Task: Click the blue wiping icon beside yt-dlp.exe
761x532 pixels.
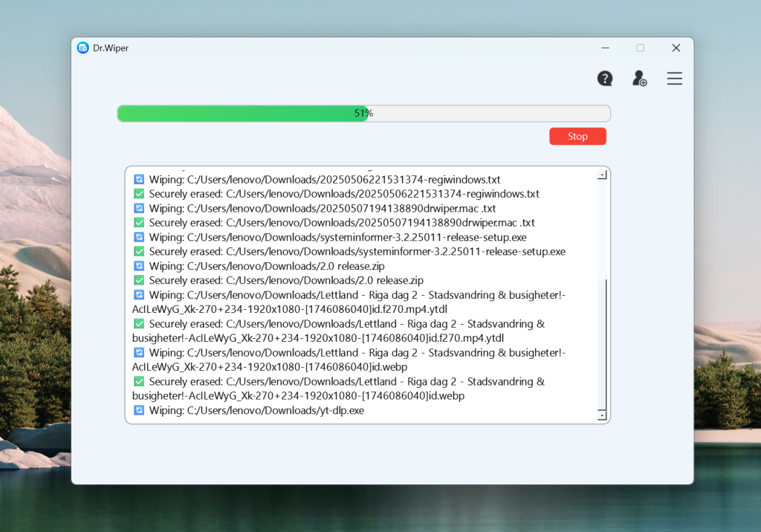Action: (139, 409)
